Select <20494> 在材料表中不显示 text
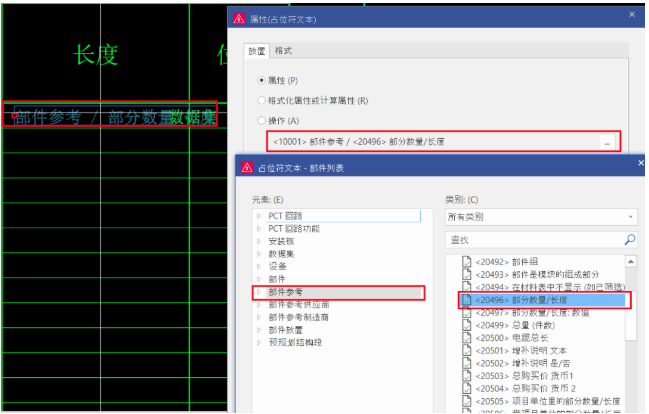Screen dimensions: 649x414 (x=550, y=287)
